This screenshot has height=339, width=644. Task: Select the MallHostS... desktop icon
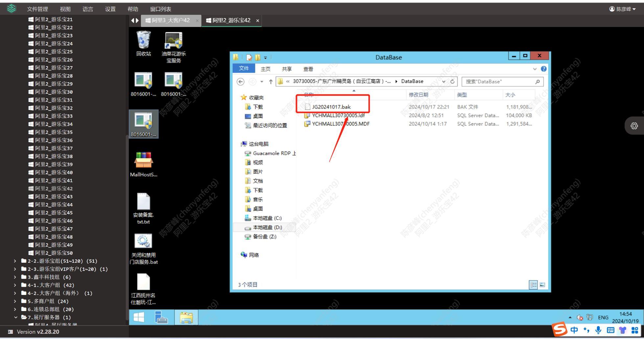[x=144, y=164]
